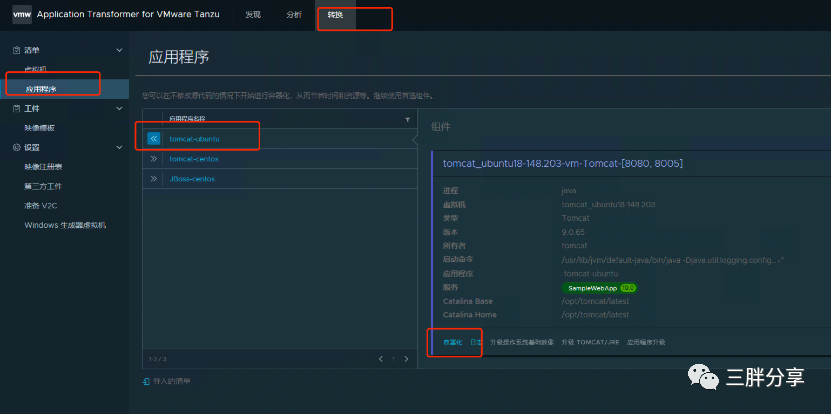
Task: Open 映像模板 in the sidebar
Action: click(40, 128)
